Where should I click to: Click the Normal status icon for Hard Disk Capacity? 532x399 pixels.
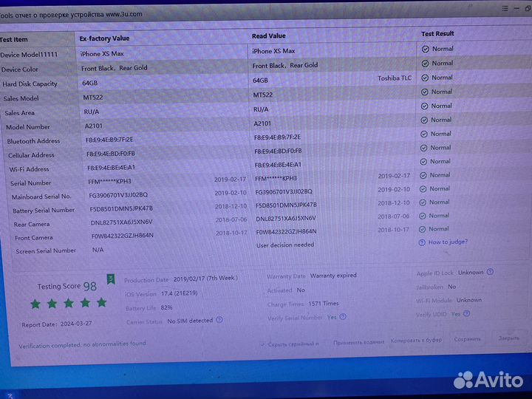425,78
